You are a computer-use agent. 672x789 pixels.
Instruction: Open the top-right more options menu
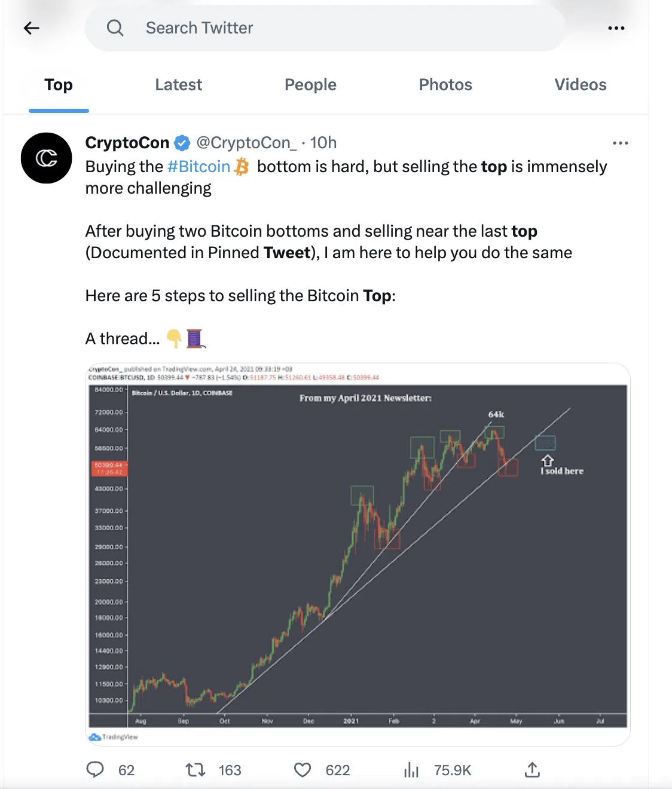pyautogui.click(x=616, y=28)
